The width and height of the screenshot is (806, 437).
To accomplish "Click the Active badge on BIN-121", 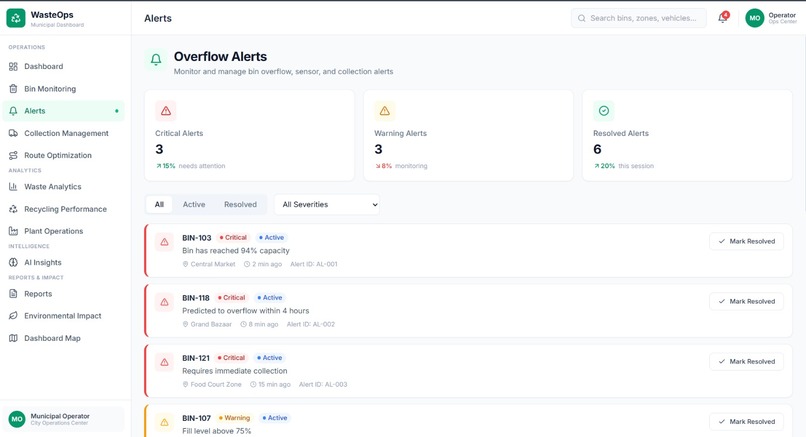I will (x=270, y=358).
